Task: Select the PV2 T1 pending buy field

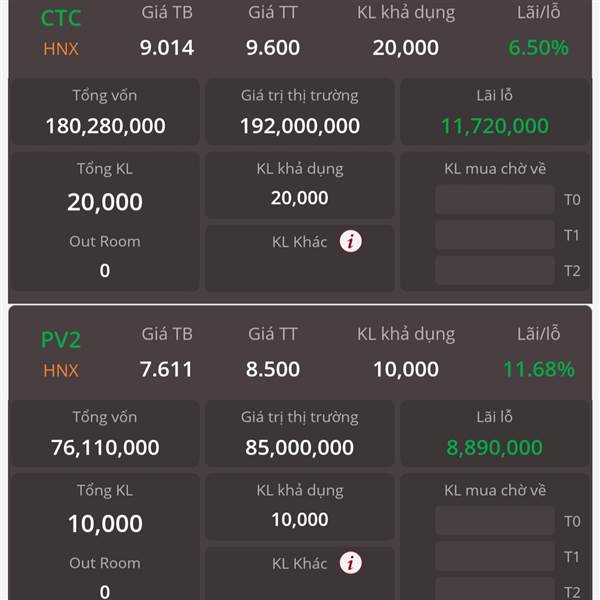Action: [495, 556]
